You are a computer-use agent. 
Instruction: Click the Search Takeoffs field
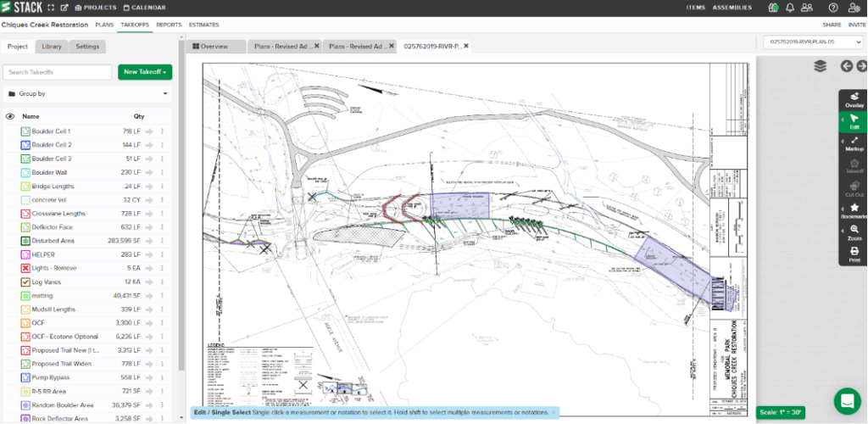(x=58, y=72)
